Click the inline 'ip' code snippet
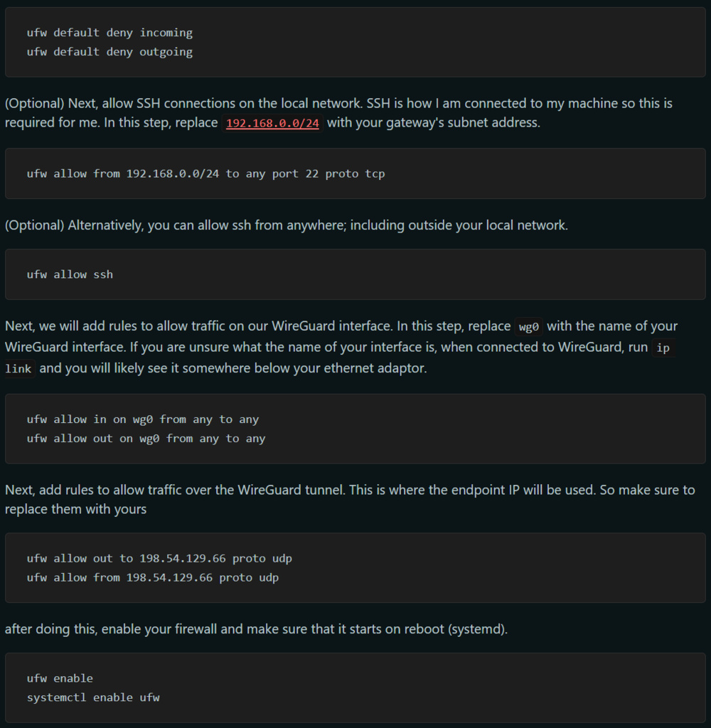The height and width of the screenshot is (728, 711). pyautogui.click(x=663, y=348)
